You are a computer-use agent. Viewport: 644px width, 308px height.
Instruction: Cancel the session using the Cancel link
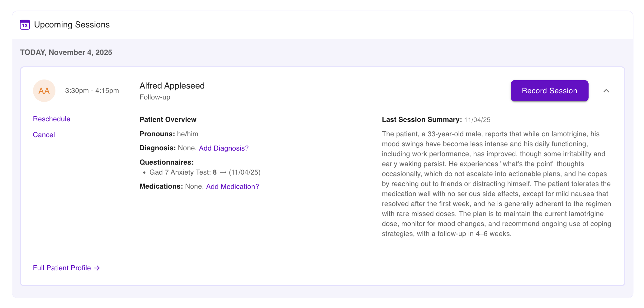click(x=44, y=135)
